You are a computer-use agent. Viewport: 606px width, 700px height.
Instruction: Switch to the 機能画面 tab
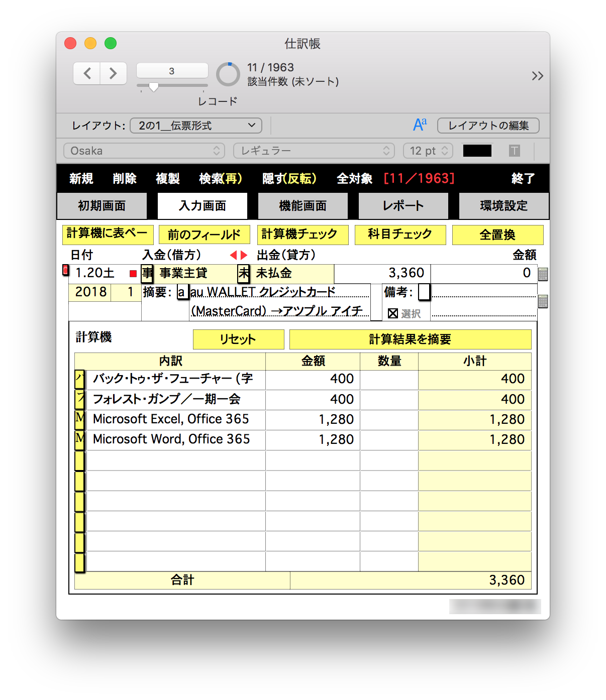tap(302, 206)
